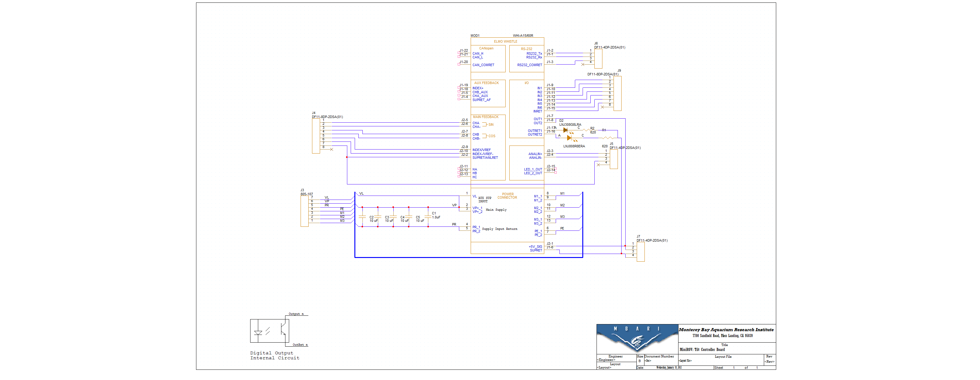
Task: Click the MOD1 reference designator
Action: click(x=475, y=36)
